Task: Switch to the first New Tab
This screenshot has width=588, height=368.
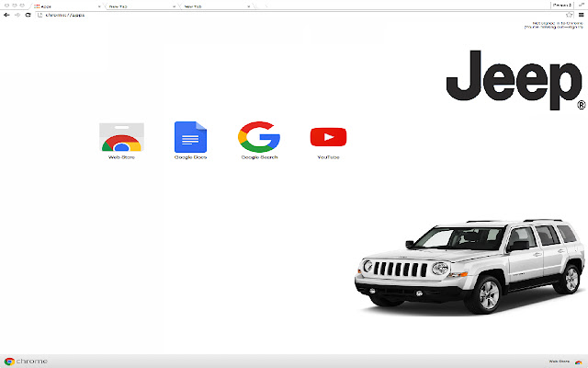Action: coord(141,6)
